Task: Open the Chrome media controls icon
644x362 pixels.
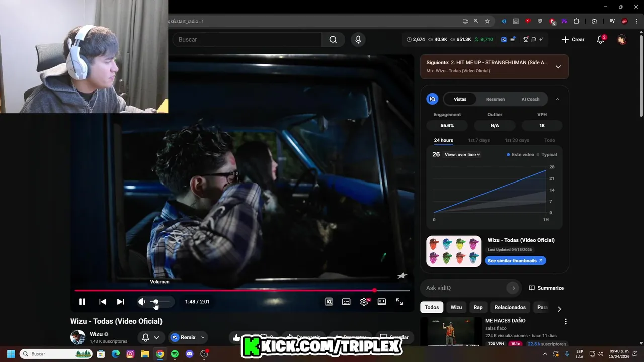Action: (x=612, y=21)
